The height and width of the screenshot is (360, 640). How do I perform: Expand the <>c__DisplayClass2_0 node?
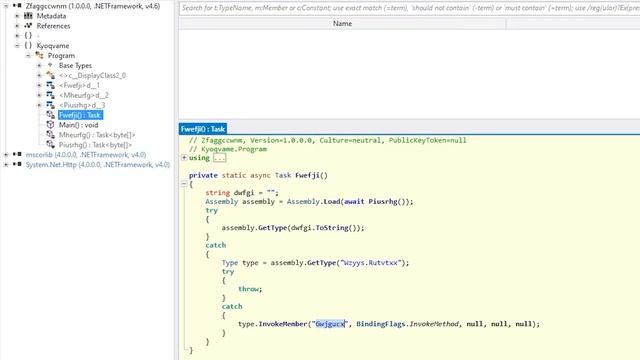click(39, 75)
